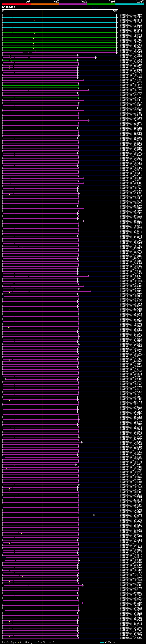Click the arrowhead ending the UniRef100_C0ATP7 alignment
This screenshot has width=146, height=644.
(x=90, y=291)
